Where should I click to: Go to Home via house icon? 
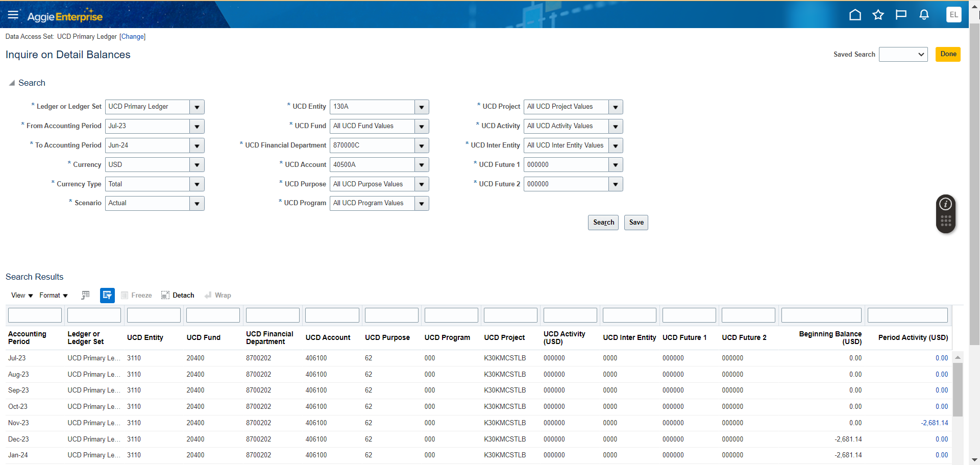[855, 15]
